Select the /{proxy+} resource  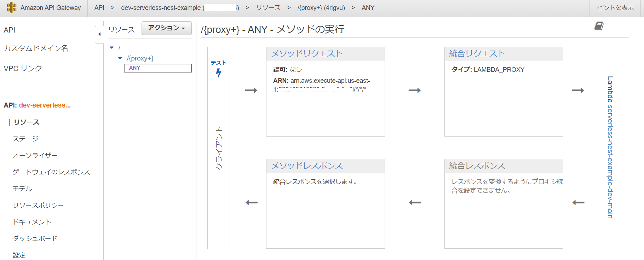tap(140, 58)
